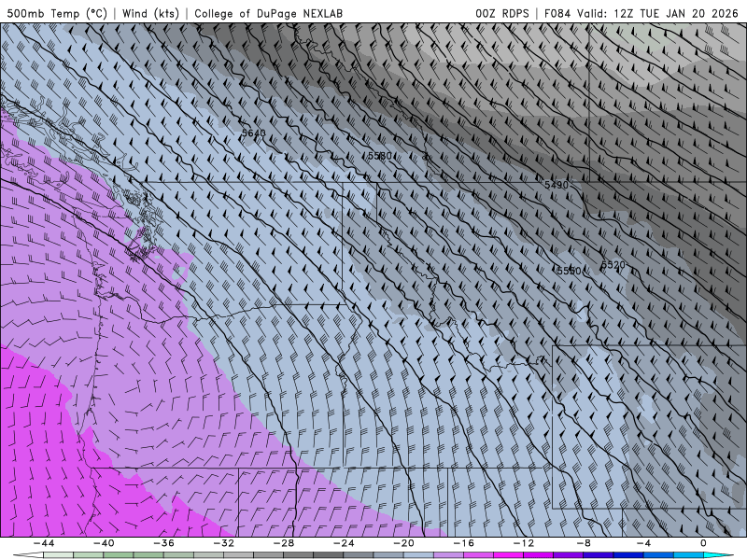The height and width of the screenshot is (560, 747).
Task: Click the -12 colorbar tick label
Action: (x=524, y=543)
